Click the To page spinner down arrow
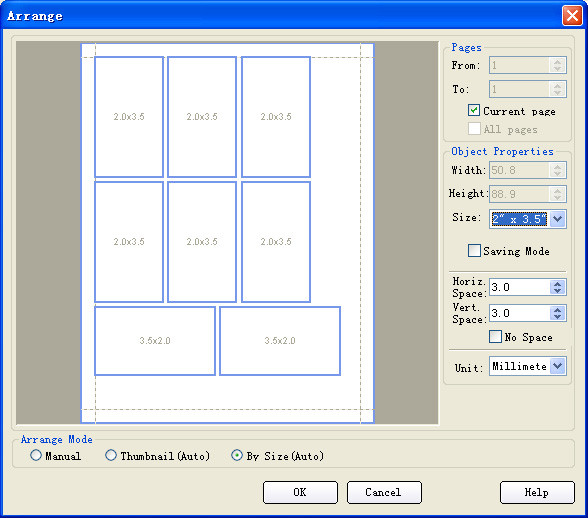The width and height of the screenshot is (588, 518). (558, 93)
